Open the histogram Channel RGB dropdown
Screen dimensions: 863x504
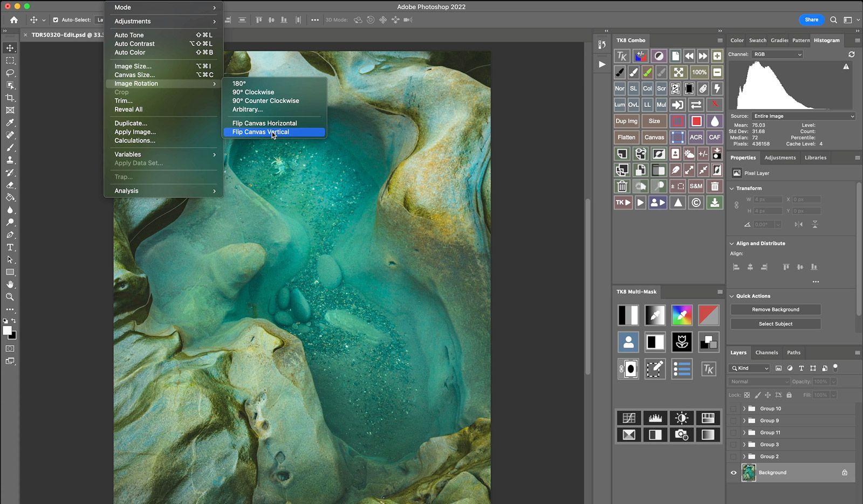[777, 54]
